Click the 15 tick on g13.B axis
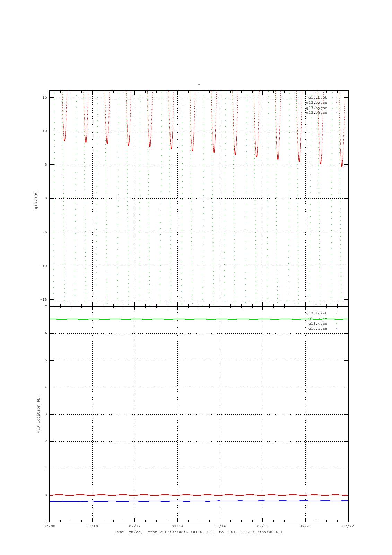Screen dimensions: 392x555 45,97
